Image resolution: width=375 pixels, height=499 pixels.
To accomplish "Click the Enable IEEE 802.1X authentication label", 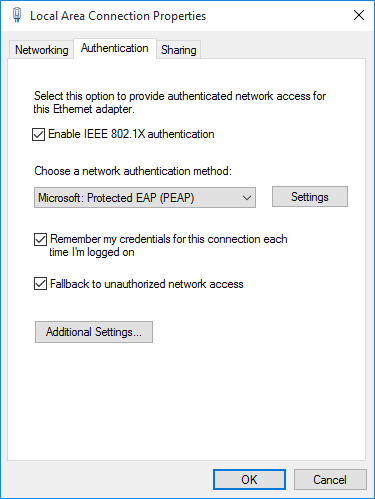I will click(x=131, y=134).
